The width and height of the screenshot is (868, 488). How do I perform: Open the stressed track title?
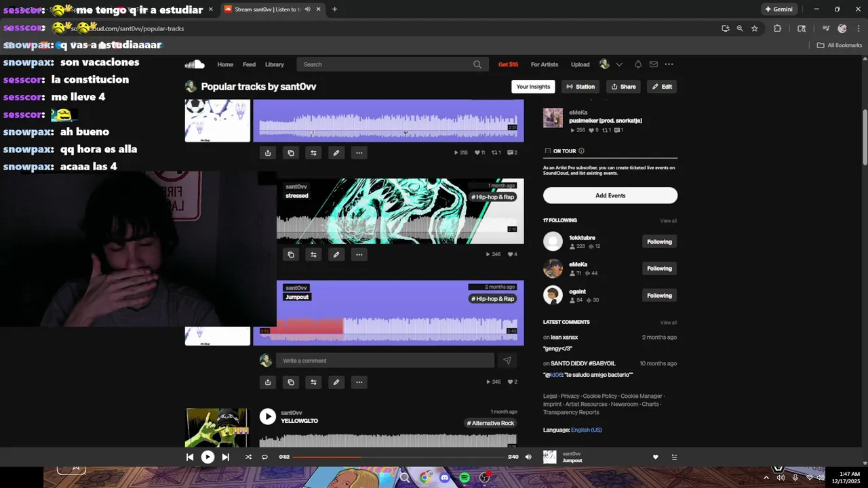click(x=297, y=196)
